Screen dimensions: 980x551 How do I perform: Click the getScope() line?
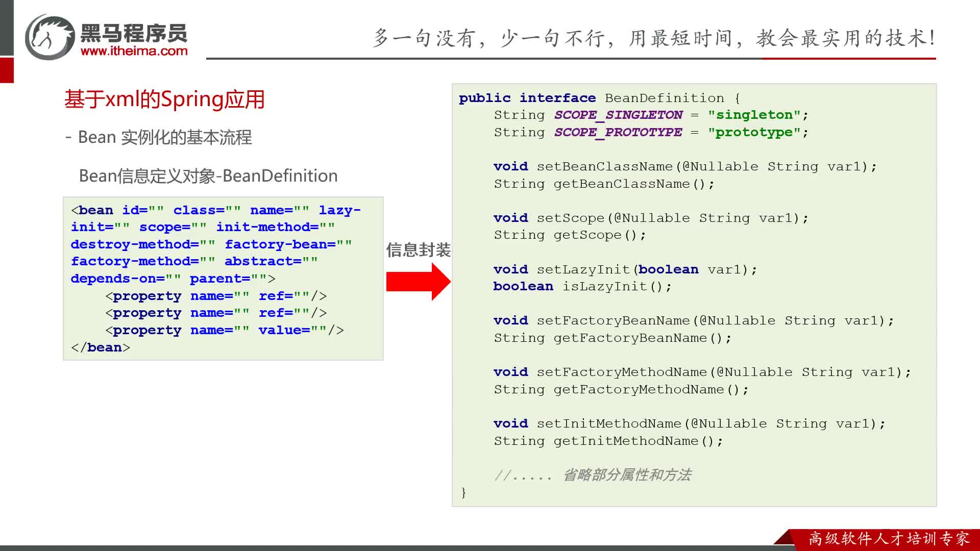click(570, 235)
